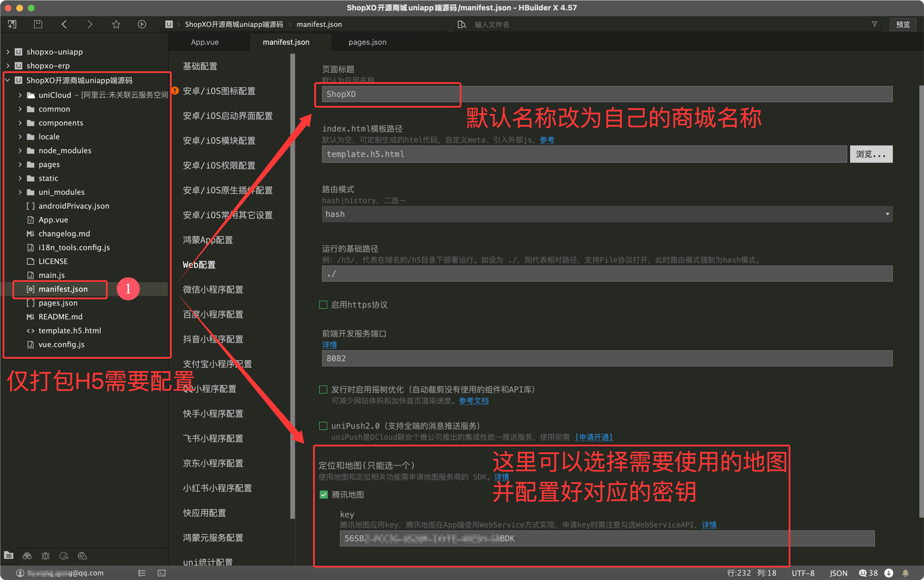
Task: Switch to the pages.json tab
Action: click(367, 42)
